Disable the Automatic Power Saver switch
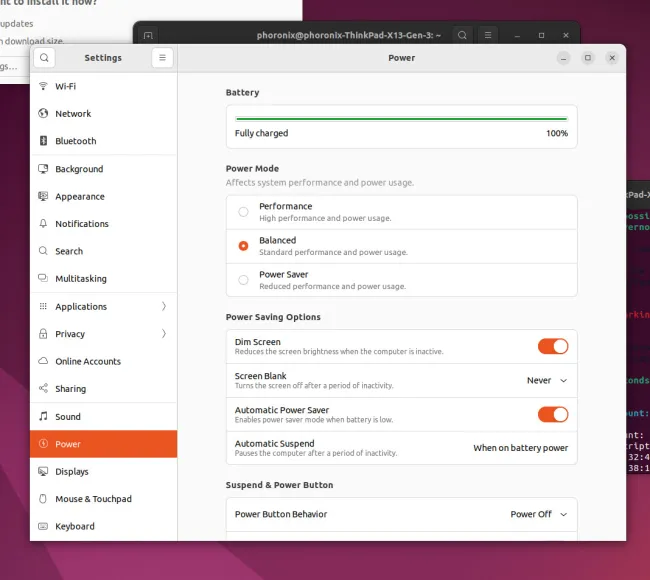 pos(553,415)
